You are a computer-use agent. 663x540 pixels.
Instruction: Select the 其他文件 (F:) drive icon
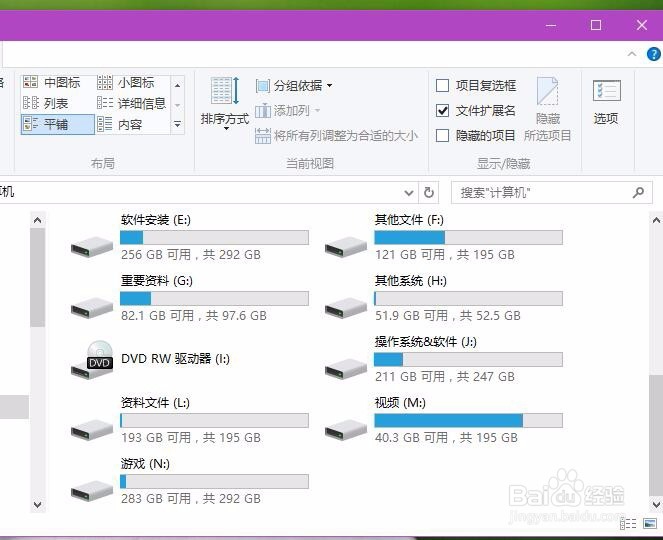(x=346, y=247)
